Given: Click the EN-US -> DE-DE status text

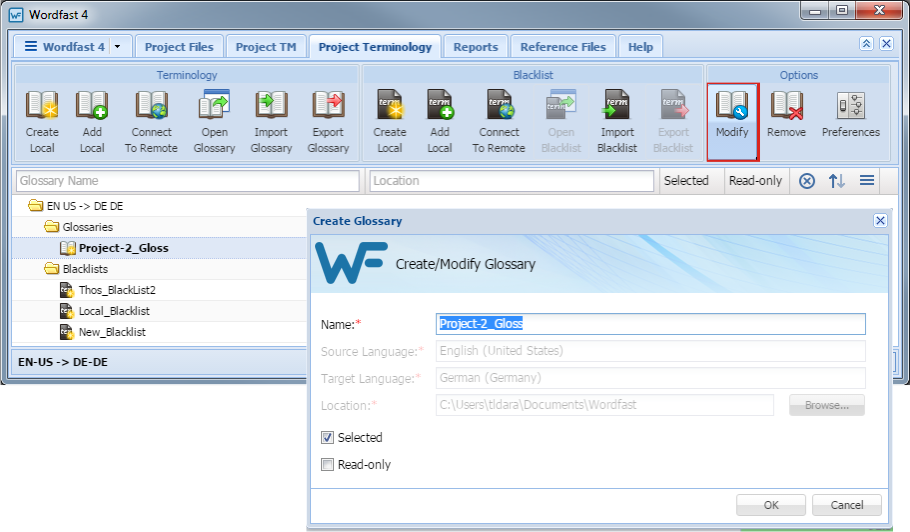Looking at the screenshot, I should (63, 362).
